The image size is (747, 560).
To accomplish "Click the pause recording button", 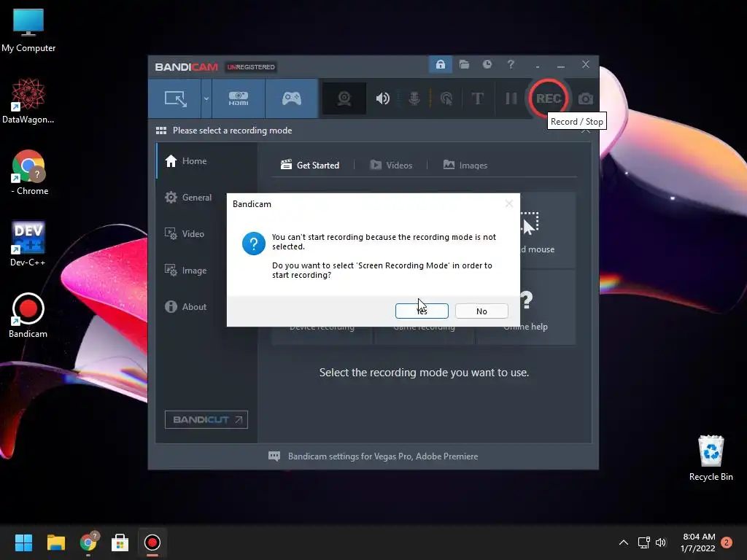I will pyautogui.click(x=511, y=98).
